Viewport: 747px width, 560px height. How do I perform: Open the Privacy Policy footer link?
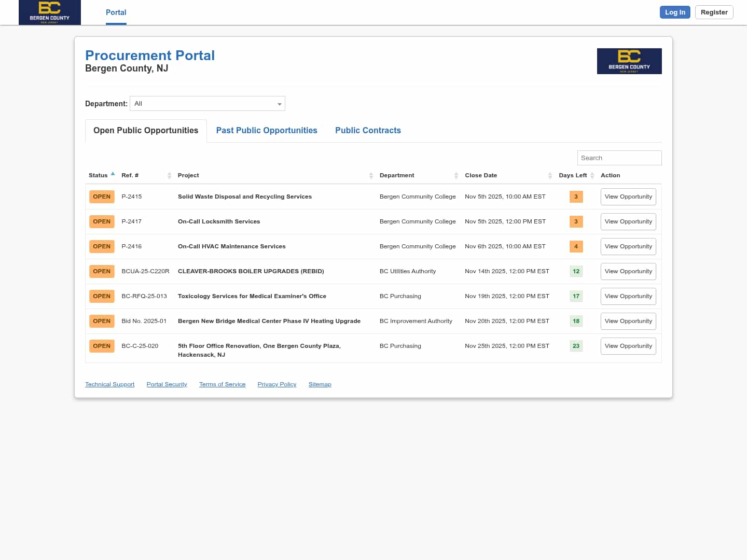pyautogui.click(x=276, y=384)
